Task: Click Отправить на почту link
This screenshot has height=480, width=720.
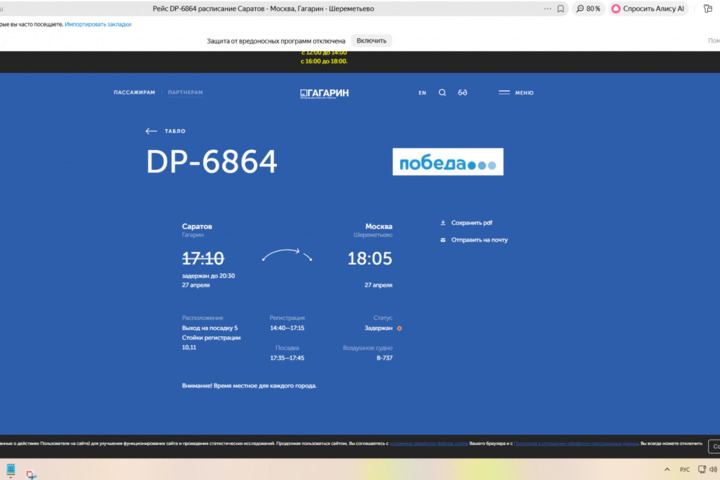Action: pos(477,240)
